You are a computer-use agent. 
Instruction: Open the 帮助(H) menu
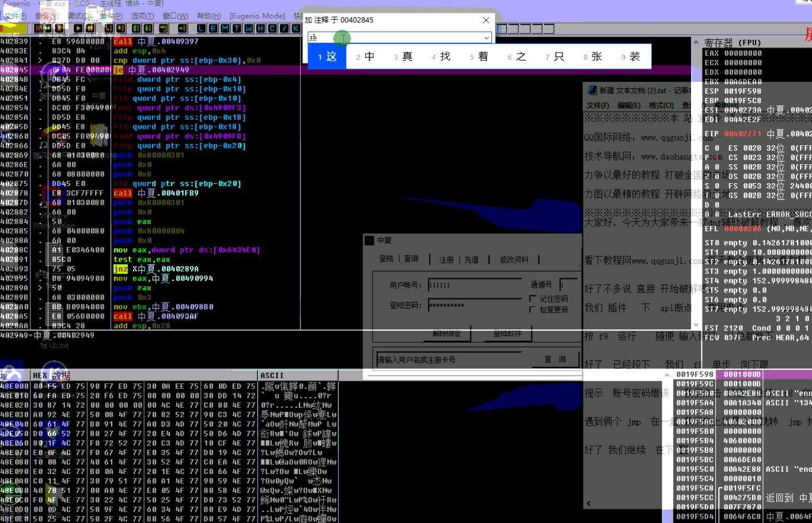[208, 16]
